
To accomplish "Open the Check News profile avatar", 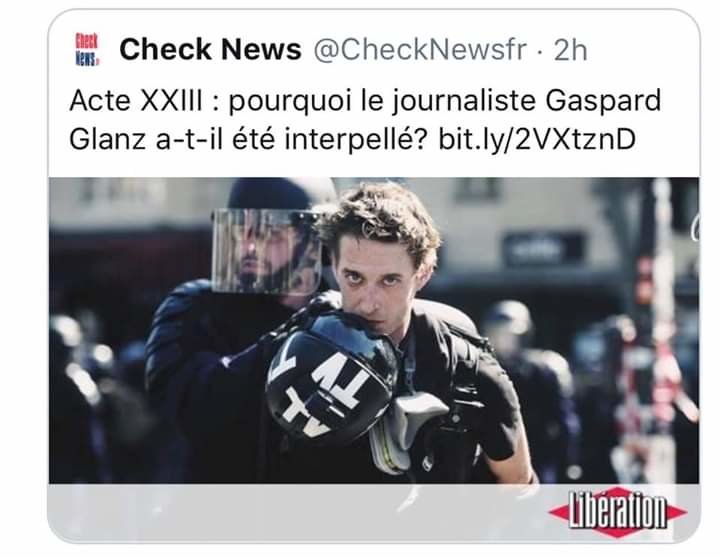I will click(86, 49).
